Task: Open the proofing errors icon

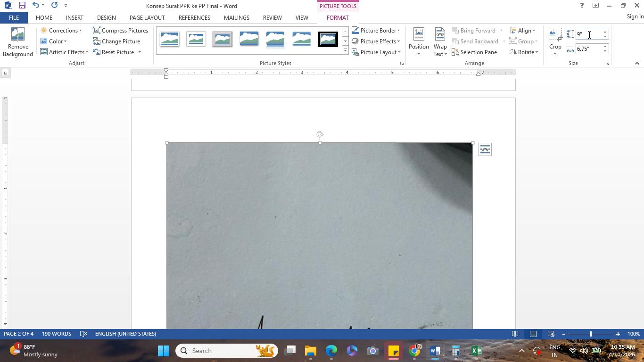Action: (83, 334)
